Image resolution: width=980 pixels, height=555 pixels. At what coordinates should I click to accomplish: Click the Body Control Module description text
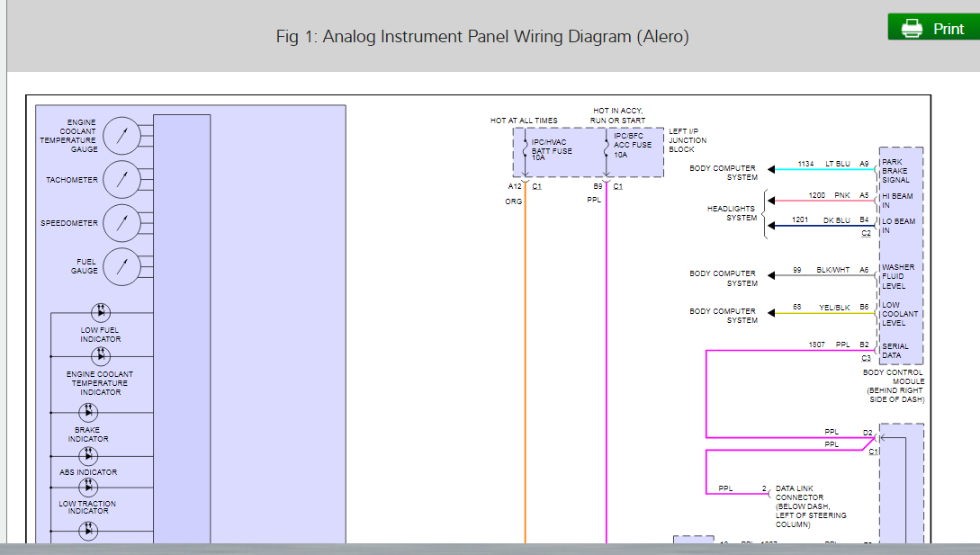coord(894,386)
